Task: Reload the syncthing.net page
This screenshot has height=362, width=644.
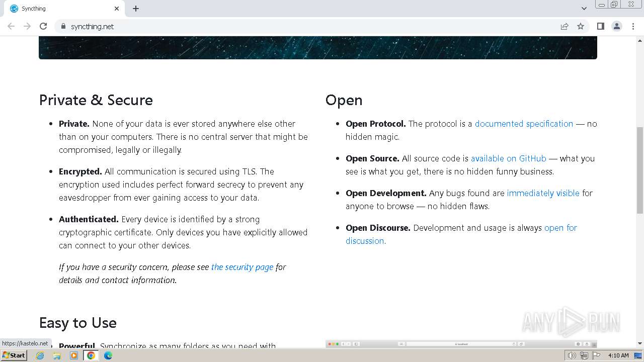Action: [x=43, y=26]
